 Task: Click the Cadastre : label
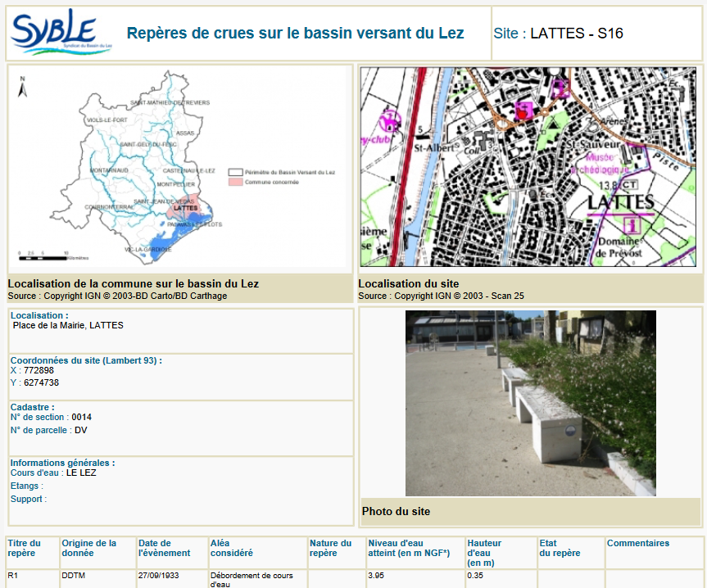[33, 407]
